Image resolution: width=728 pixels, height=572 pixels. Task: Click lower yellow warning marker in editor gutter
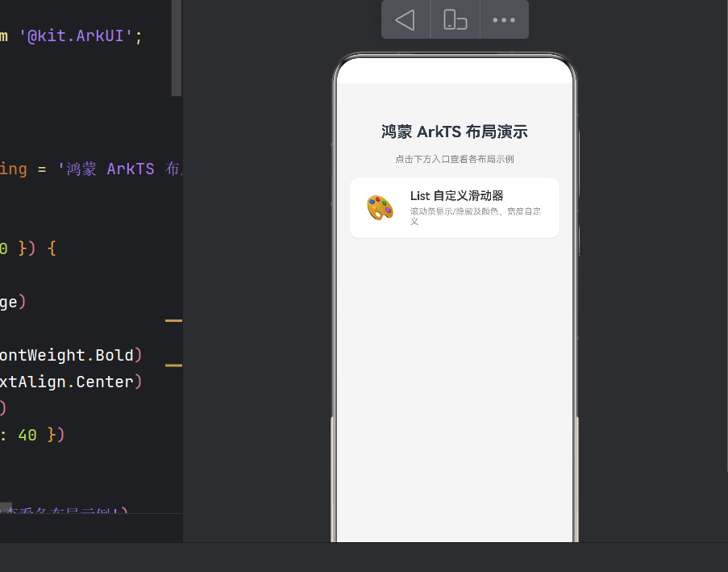click(x=173, y=365)
